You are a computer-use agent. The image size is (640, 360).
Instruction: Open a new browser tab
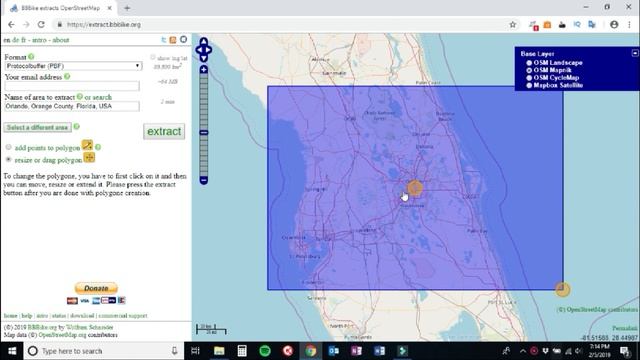pos(127,8)
